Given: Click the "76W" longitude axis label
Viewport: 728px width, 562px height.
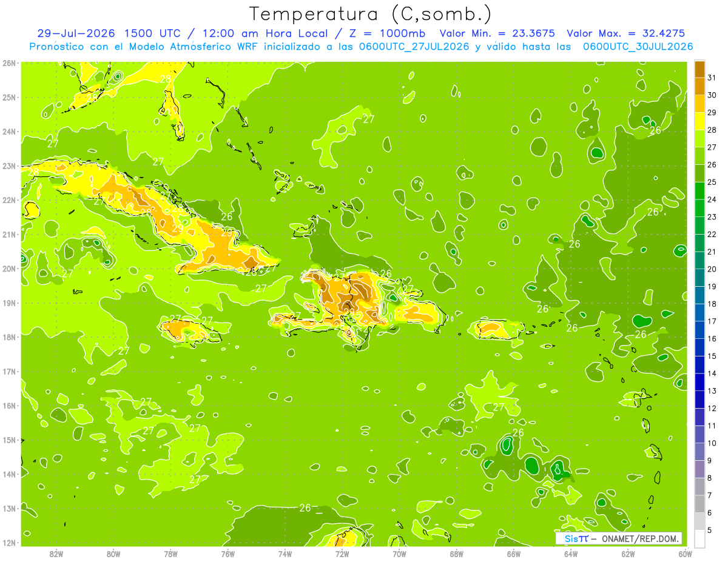Looking at the screenshot, I should 227,554.
